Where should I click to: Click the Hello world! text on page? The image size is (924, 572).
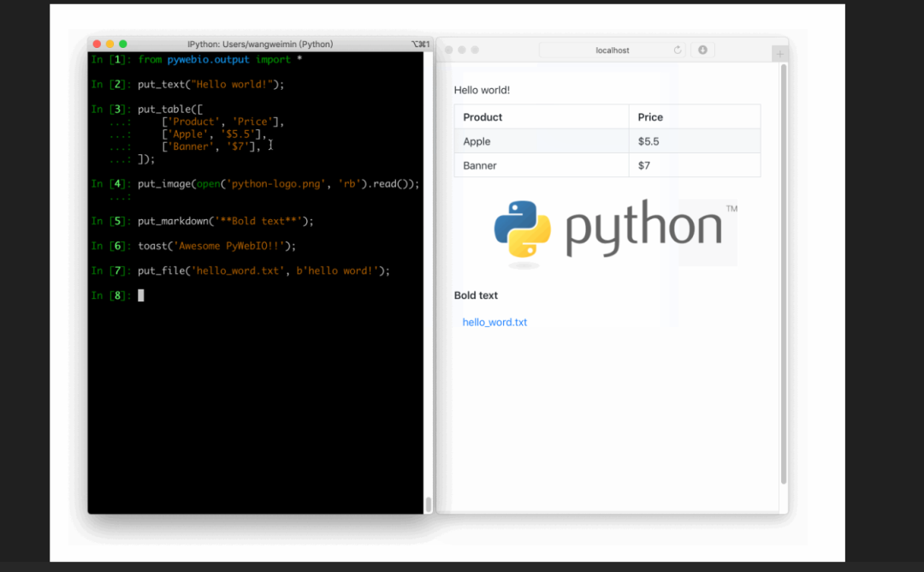482,90
